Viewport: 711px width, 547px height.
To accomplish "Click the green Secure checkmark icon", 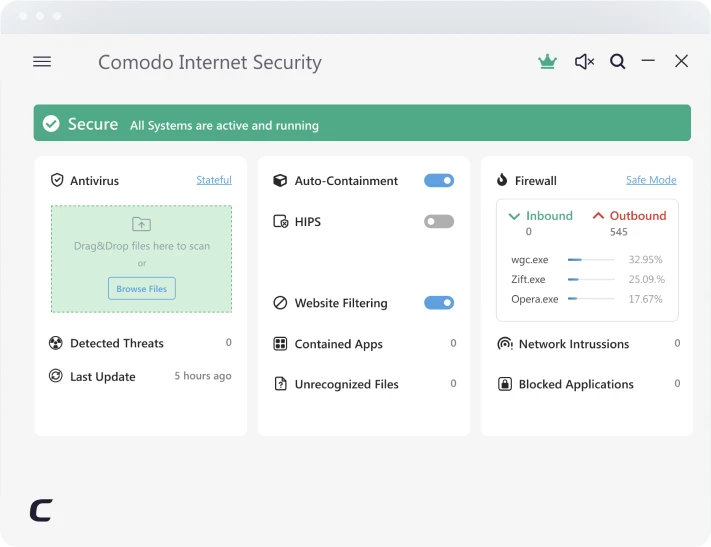I will pos(51,123).
